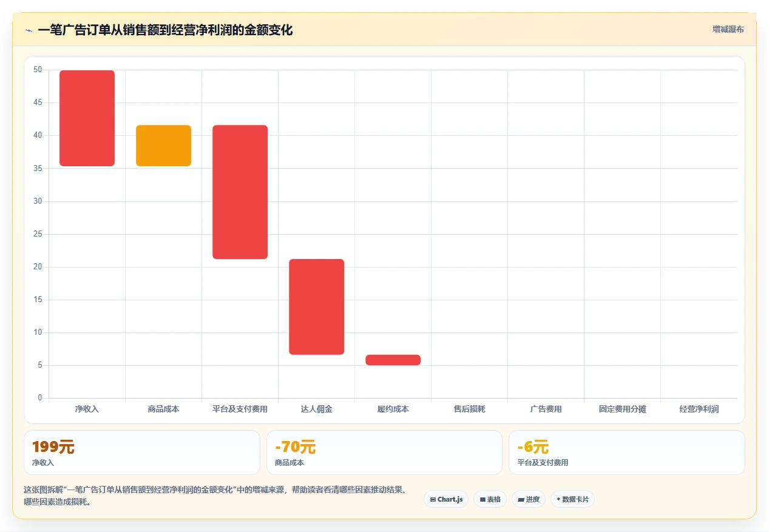Click the 净收入 x-axis label
Image resolution: width=769 pixels, height=532 pixels.
point(87,409)
